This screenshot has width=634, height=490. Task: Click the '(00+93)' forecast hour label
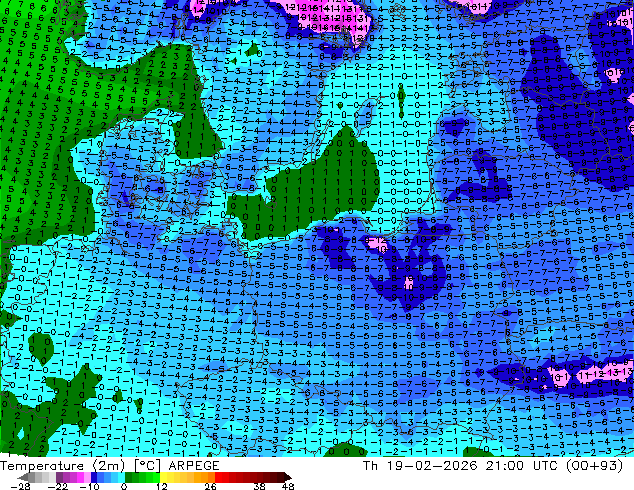(x=594, y=466)
